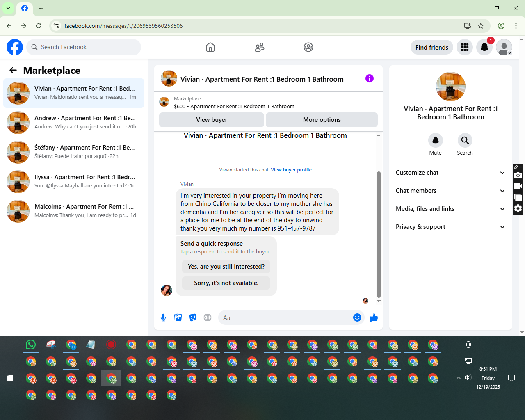The height and width of the screenshot is (420, 525).
Task: Open tab search dropdown in Chrome
Action: pyautogui.click(x=8, y=8)
